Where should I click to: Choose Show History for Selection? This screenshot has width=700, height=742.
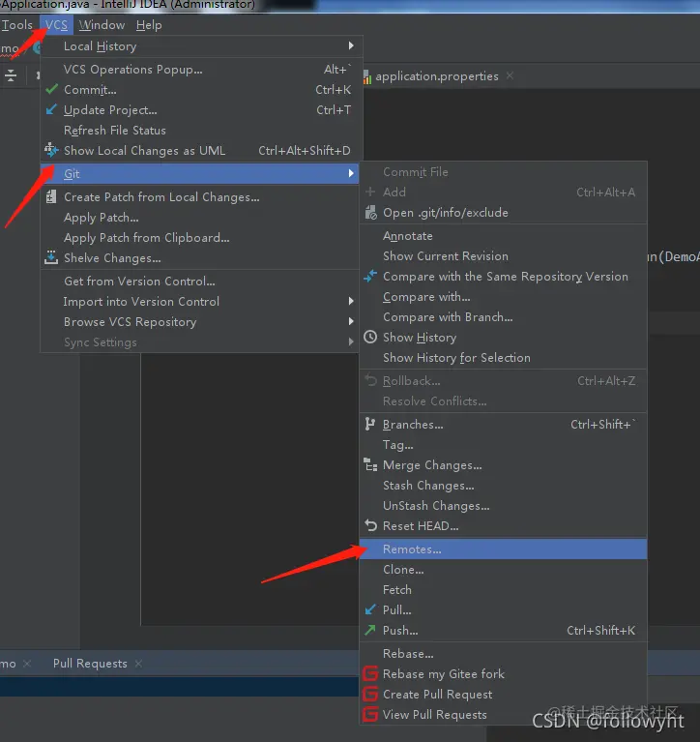[x=503, y=358]
